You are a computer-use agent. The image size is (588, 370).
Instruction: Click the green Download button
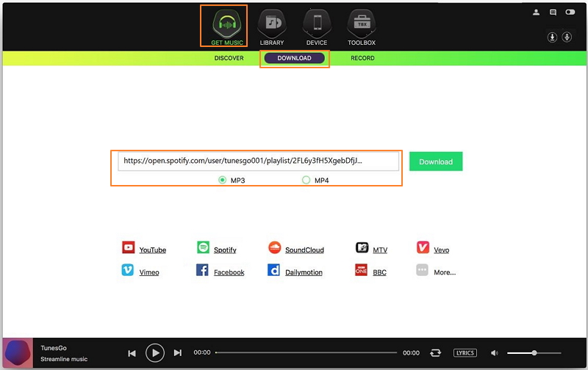click(436, 162)
